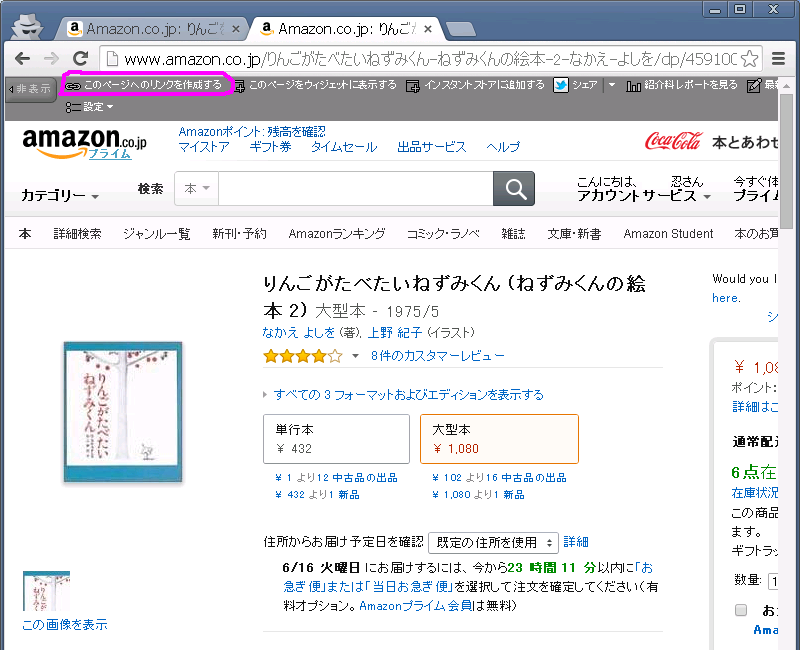Screen dimensions: 800x650
Task: Click この画像を表示 link
Action: click(65, 624)
